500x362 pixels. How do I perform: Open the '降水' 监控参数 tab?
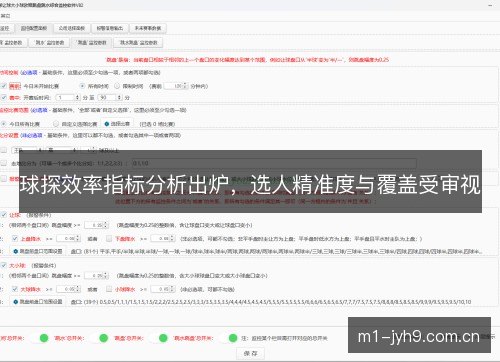tap(49, 43)
